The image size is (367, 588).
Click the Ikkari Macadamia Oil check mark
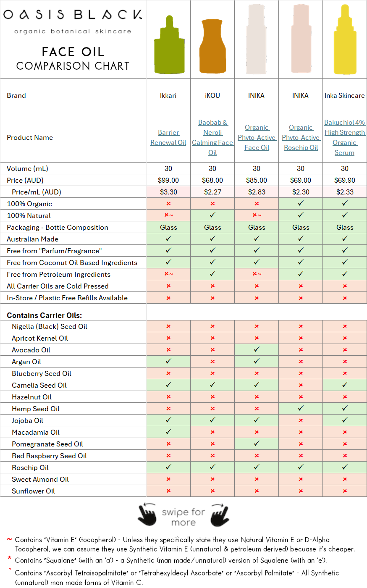pos(168,432)
